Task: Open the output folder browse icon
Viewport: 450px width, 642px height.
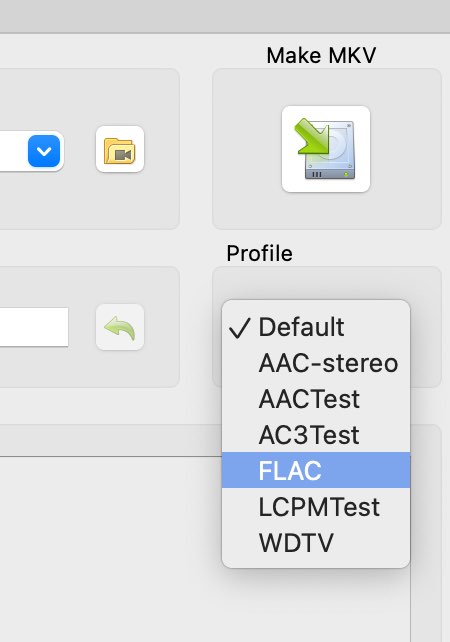Action: click(120, 149)
